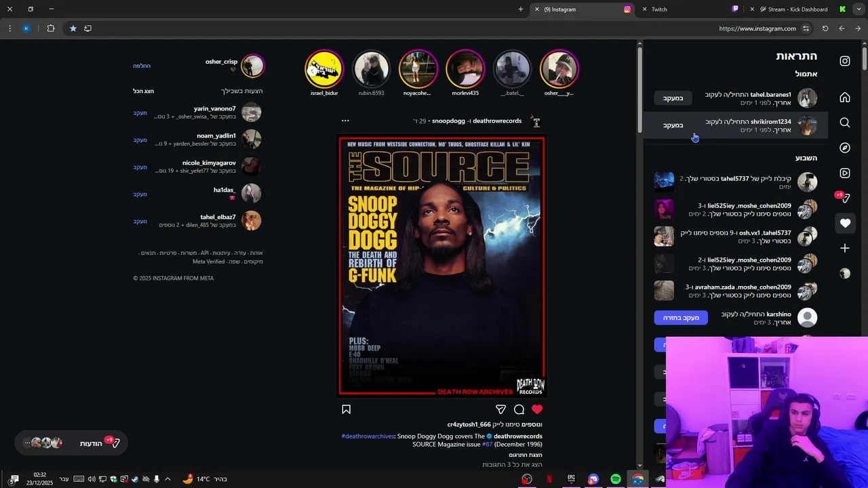Image resolution: width=868 pixels, height=488 pixels.
Task: Click the bookmark star icon in the browser toolbar
Action: tap(73, 28)
